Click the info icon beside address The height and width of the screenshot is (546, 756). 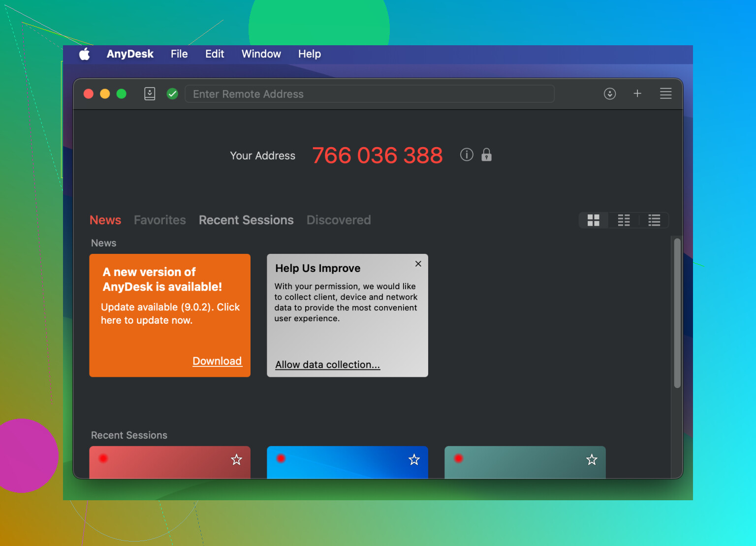467,155
